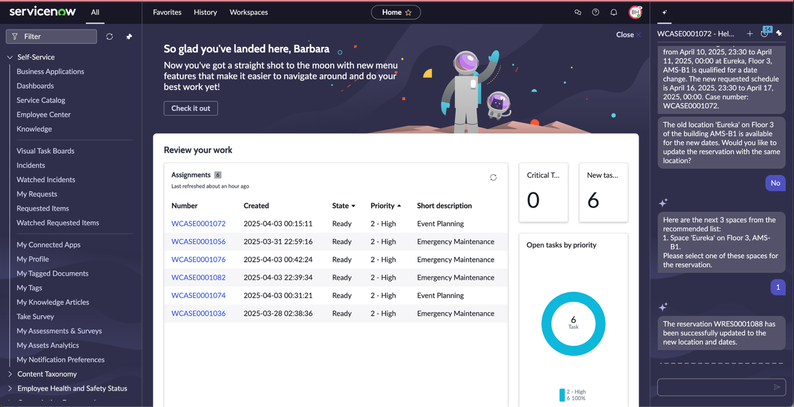Open case WCASE0001056
This screenshot has height=407, width=794.
point(198,241)
